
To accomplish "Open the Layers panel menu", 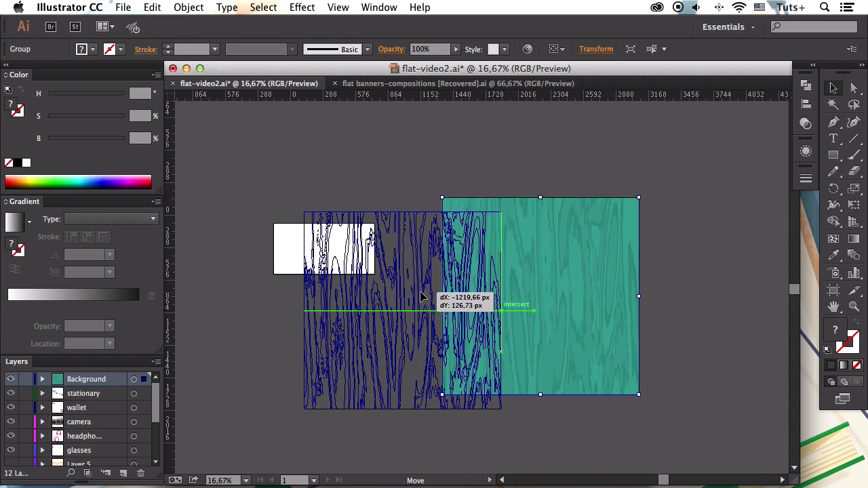I will coord(157,362).
